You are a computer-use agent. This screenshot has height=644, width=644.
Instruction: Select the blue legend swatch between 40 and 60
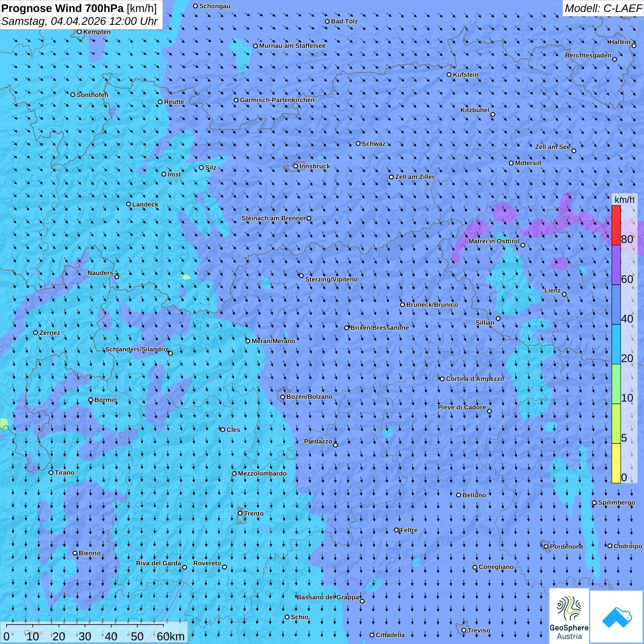[616, 305]
